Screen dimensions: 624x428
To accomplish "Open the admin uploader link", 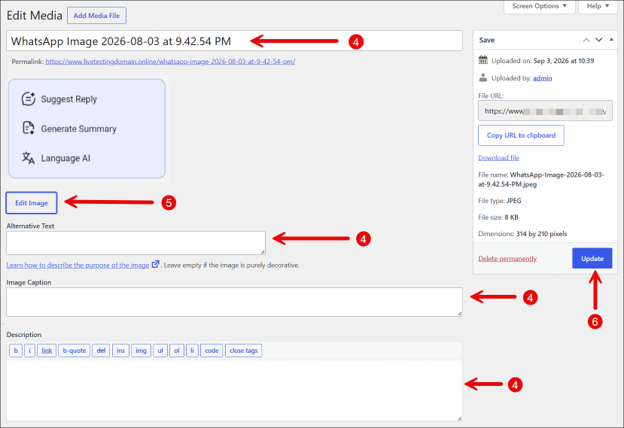I will 542,78.
